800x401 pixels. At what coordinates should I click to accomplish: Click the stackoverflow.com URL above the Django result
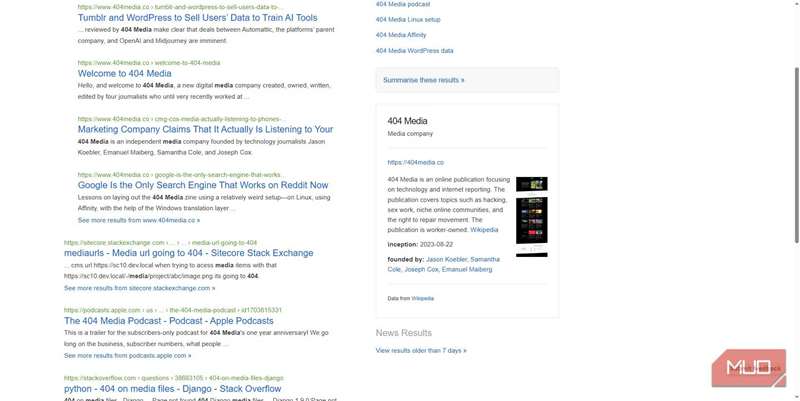[x=173, y=378]
